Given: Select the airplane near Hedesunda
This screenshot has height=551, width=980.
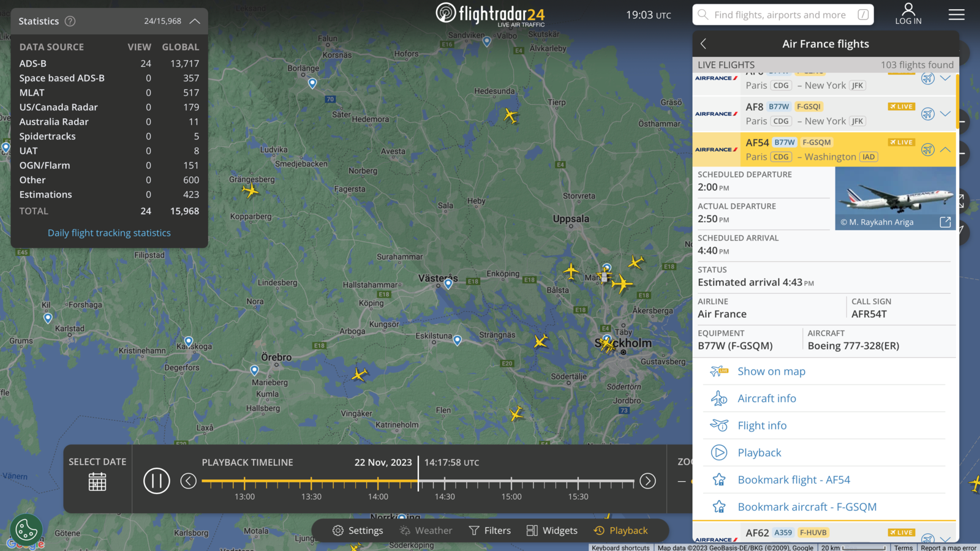Looking at the screenshot, I should (510, 115).
